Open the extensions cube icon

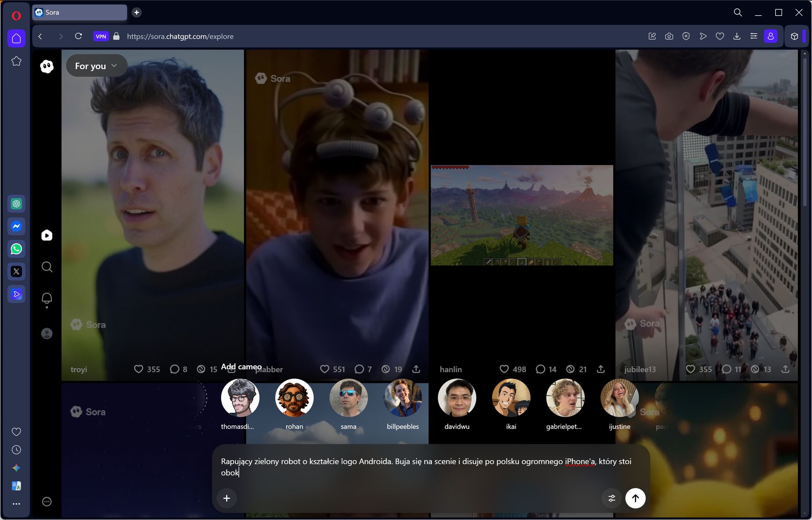coord(794,36)
